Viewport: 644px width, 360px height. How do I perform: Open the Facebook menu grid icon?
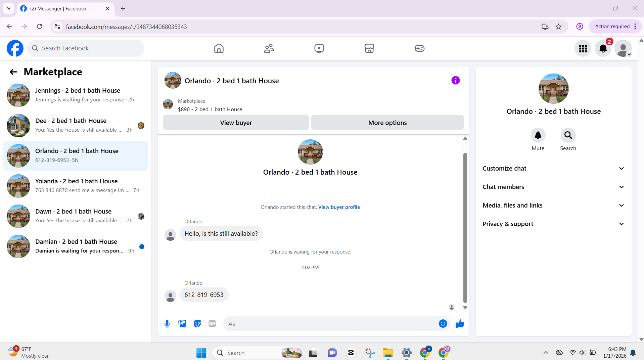point(583,48)
